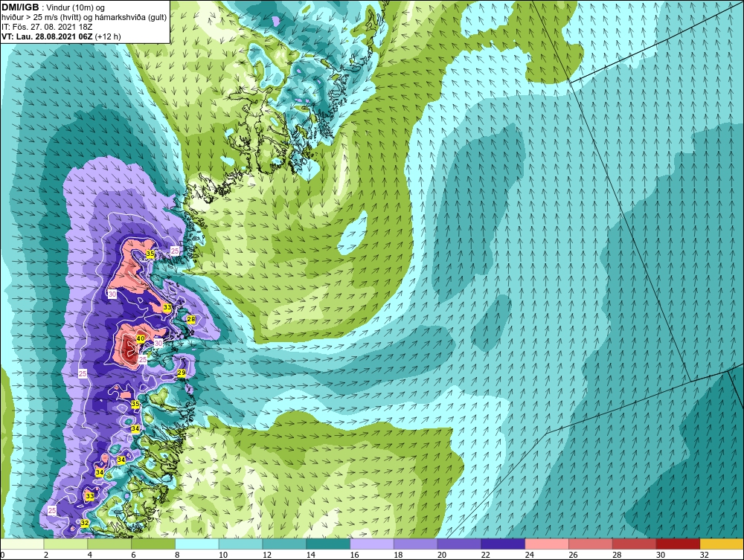Screen dimensions: 744x560
Task: Select the orange legend swatch above 32
Action: pyautogui.click(x=722, y=544)
